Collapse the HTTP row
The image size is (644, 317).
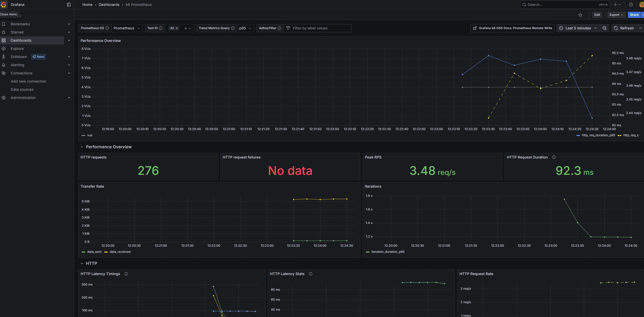[x=82, y=264]
